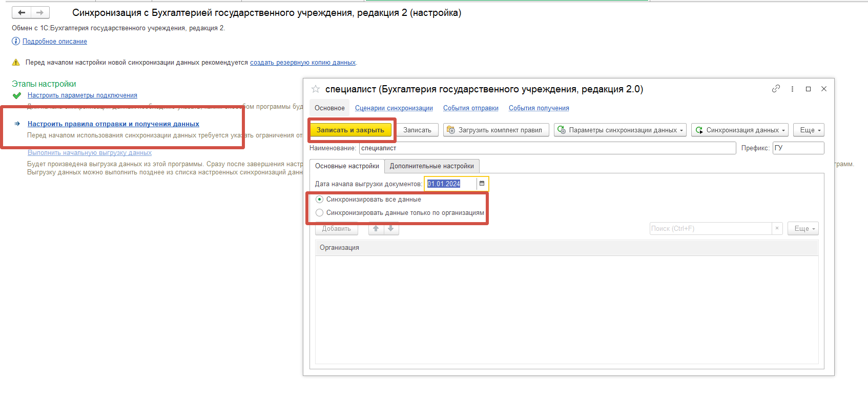The width and height of the screenshot is (868, 397).
Task: Click the export start date field
Action: pyautogui.click(x=450, y=184)
